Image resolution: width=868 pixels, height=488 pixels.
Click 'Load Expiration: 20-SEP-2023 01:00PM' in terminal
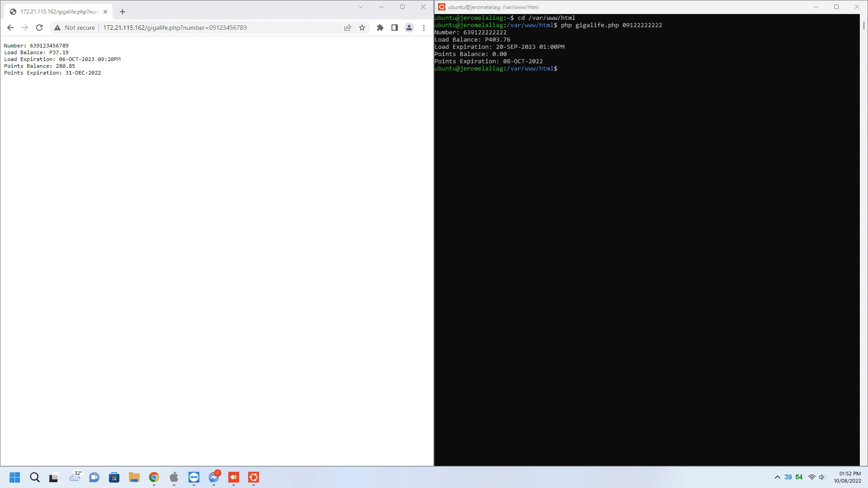499,47
